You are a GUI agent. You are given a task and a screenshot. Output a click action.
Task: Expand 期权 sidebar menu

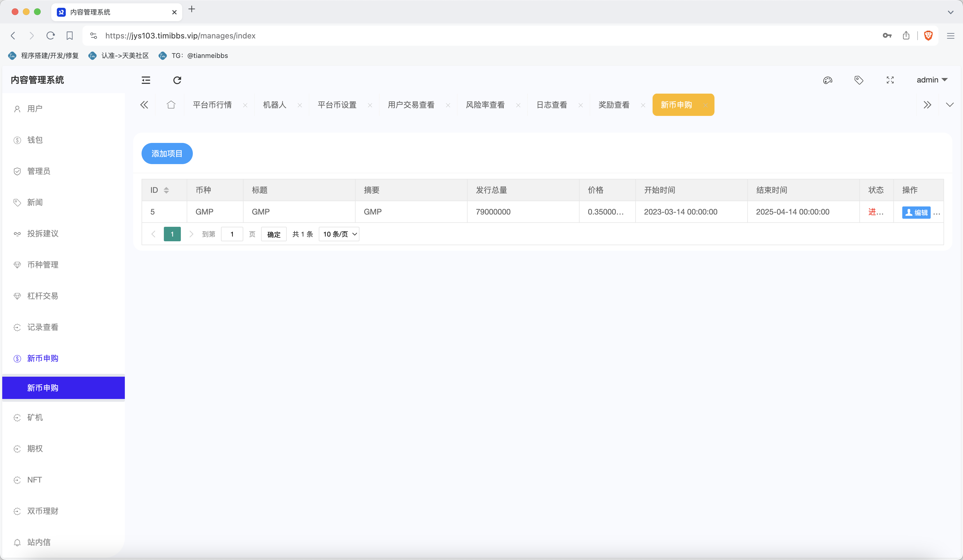click(x=64, y=449)
